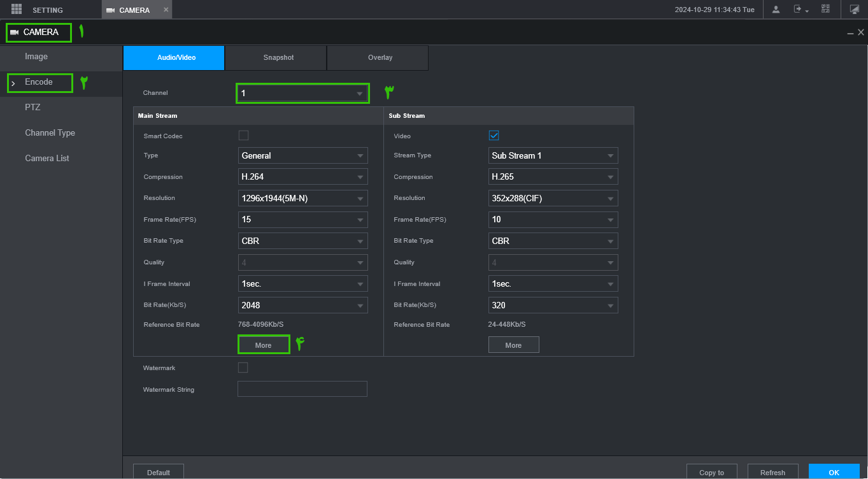868x479 pixels.
Task: Open Sub Stream Resolution CIF dropdown
Action: coord(553,198)
